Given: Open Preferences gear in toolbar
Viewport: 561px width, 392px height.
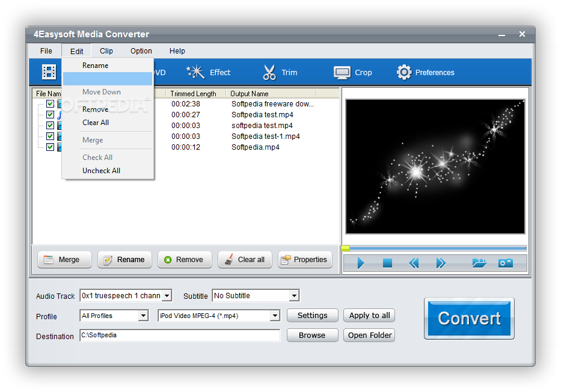Looking at the screenshot, I should point(425,72).
